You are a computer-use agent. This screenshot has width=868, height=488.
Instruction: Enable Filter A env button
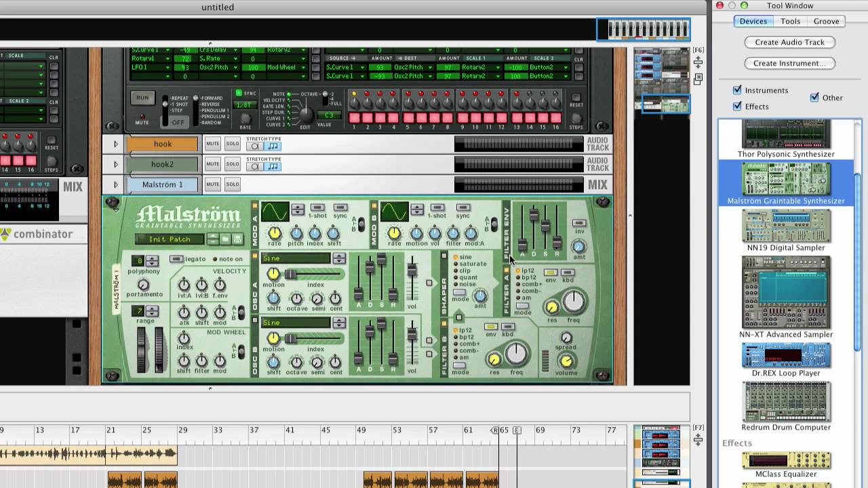(551, 272)
